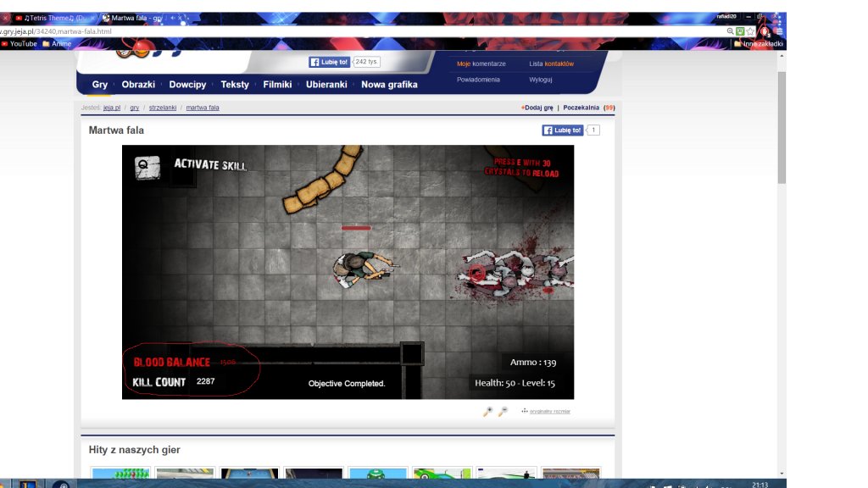The width and height of the screenshot is (868, 488).
Task: Open the first game thumbnail under Hity
Action: [120, 473]
